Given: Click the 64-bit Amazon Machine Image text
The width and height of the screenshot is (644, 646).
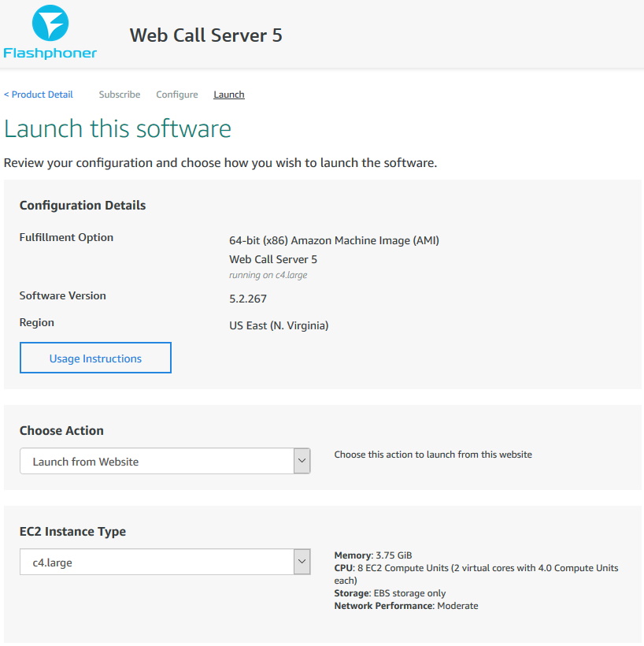Looking at the screenshot, I should [334, 240].
